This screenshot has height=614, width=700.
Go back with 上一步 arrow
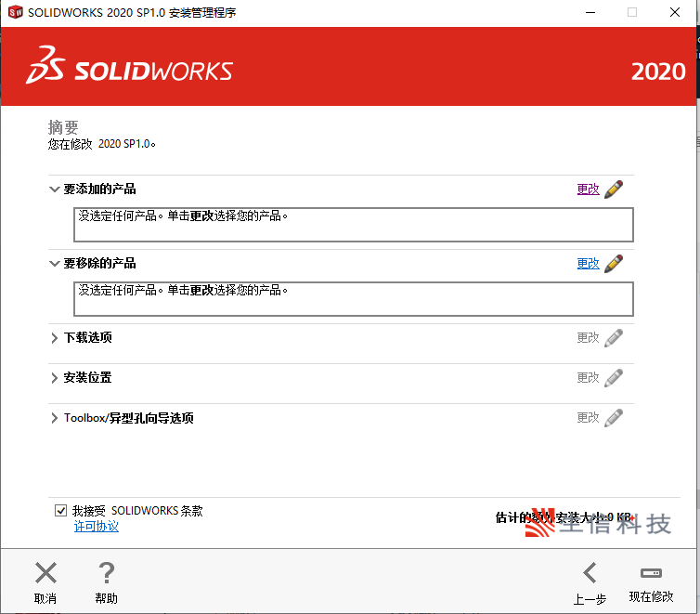coord(590,573)
